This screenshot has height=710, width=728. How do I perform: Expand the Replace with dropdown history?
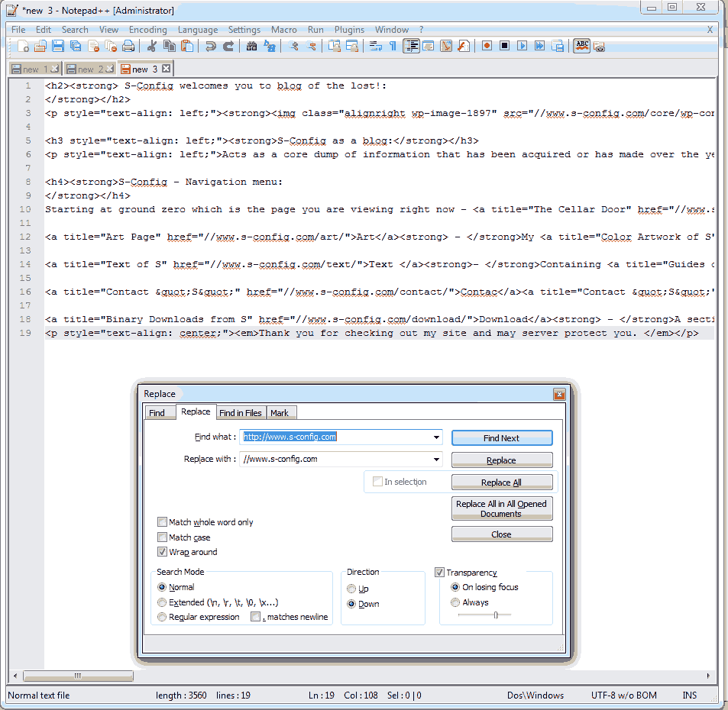[x=436, y=460]
